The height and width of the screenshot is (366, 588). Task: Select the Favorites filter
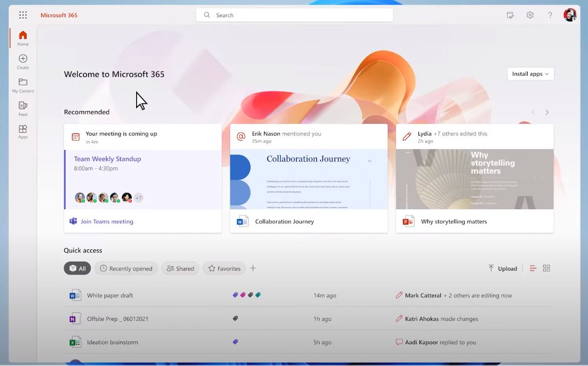coord(224,268)
